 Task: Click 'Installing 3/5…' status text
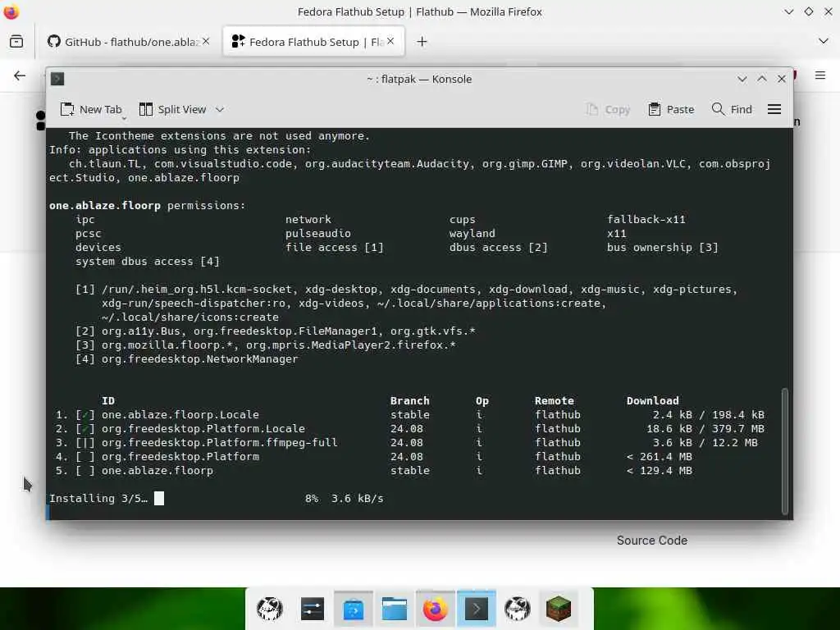[98, 498]
